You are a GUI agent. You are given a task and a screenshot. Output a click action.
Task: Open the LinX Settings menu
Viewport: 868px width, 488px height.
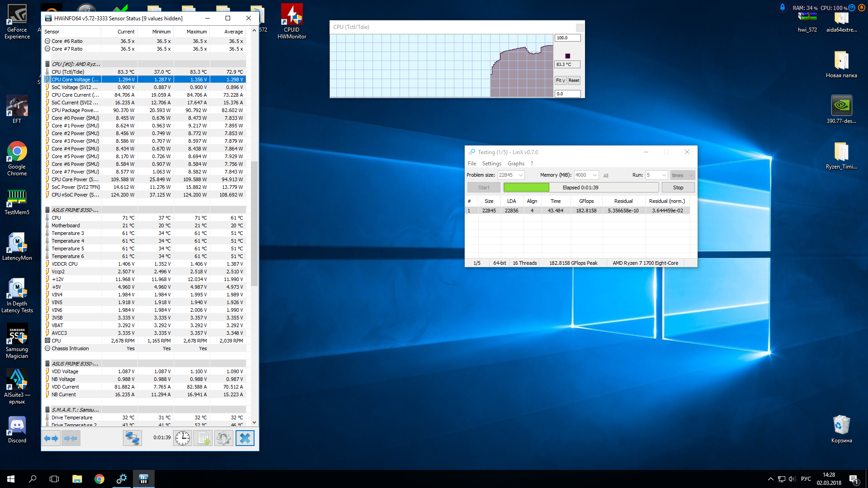coord(491,164)
